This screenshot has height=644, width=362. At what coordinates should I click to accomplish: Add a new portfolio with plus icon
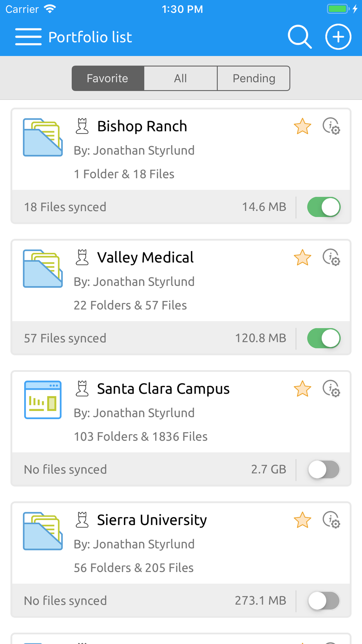click(338, 37)
